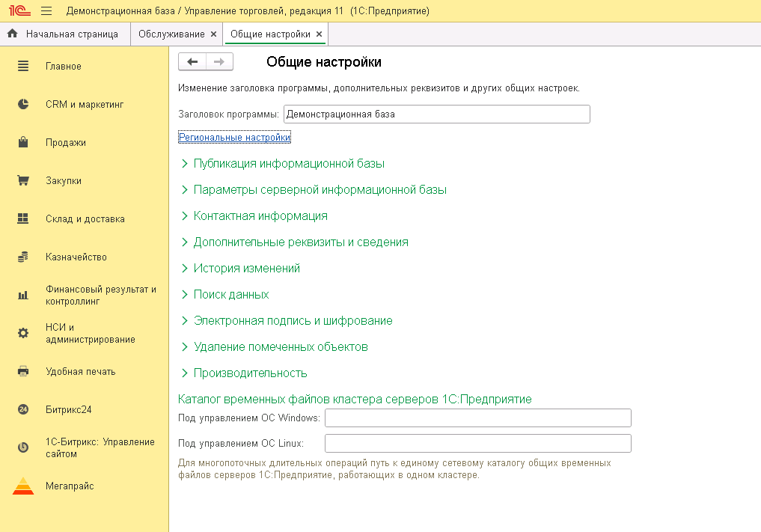Open the Мегапрайс pyramid icon

click(x=23, y=486)
